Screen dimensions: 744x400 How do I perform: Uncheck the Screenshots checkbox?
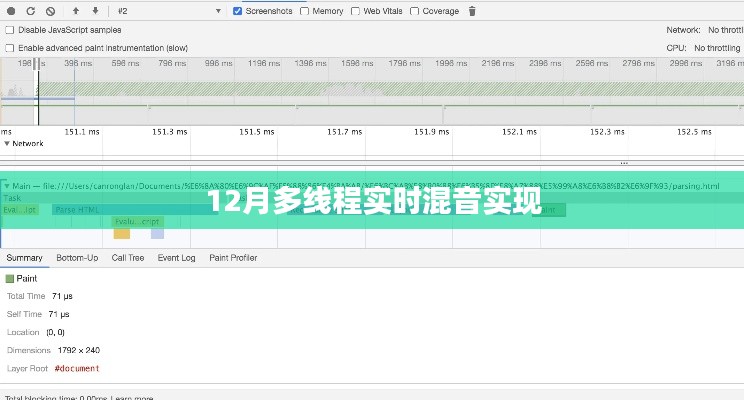point(237,11)
